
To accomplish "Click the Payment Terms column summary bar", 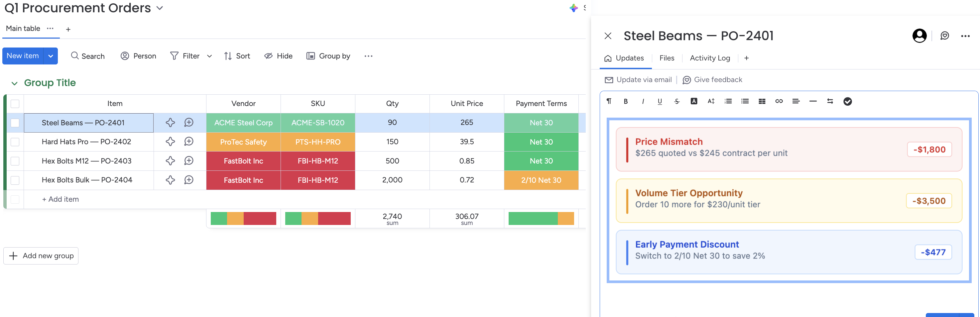I will (541, 218).
